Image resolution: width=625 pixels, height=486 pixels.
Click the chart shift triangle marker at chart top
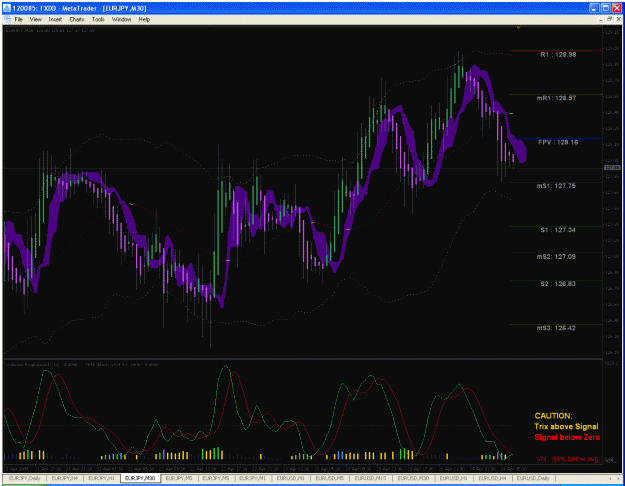pos(518,28)
